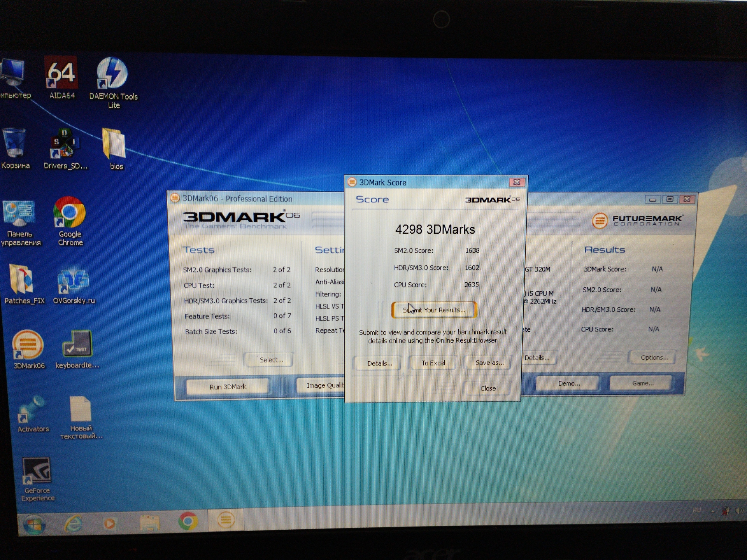Click Submit Your Results button

pos(434,310)
